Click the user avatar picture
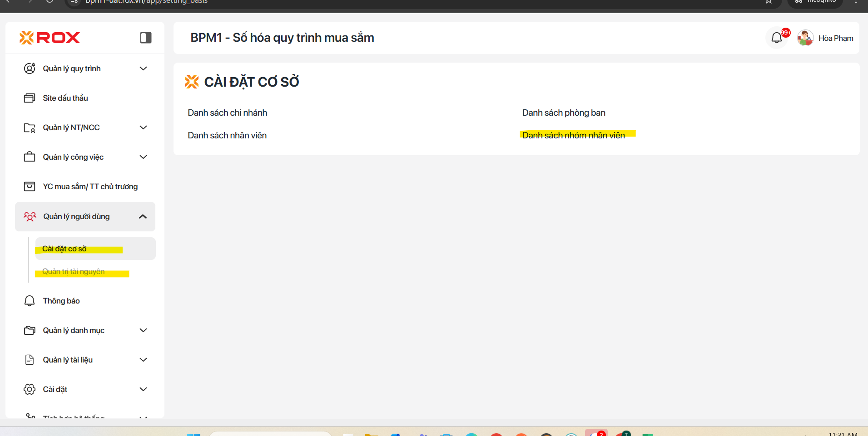The image size is (868, 436). (x=805, y=38)
